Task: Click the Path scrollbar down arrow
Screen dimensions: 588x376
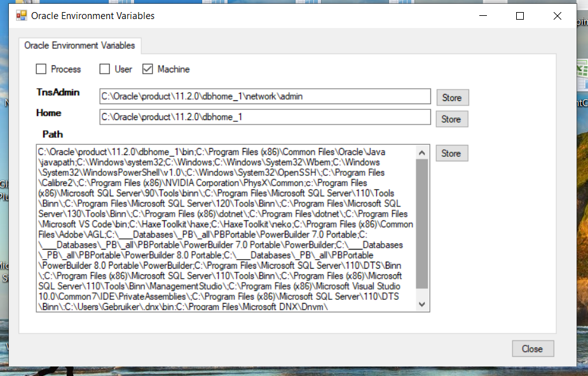Action: pos(422,304)
